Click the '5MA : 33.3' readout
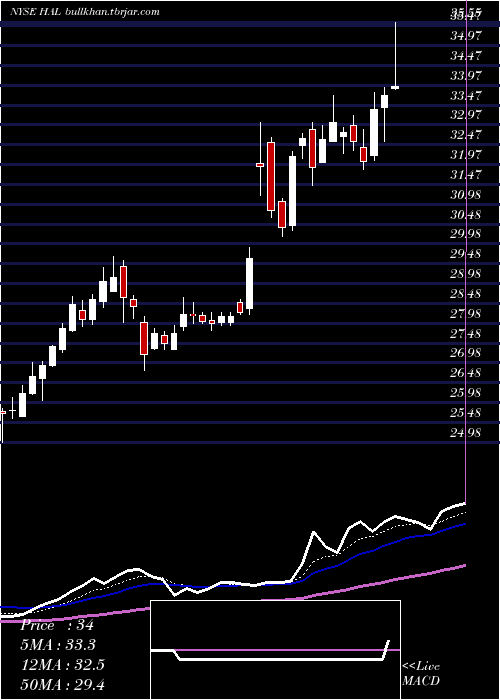Viewport: 500px width, 700px height. [58, 645]
